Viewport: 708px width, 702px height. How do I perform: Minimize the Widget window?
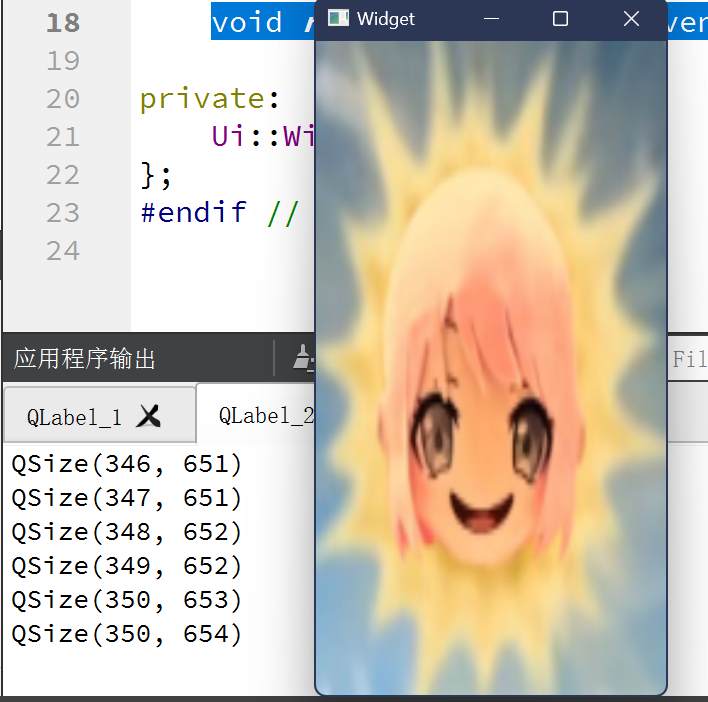click(x=491, y=19)
